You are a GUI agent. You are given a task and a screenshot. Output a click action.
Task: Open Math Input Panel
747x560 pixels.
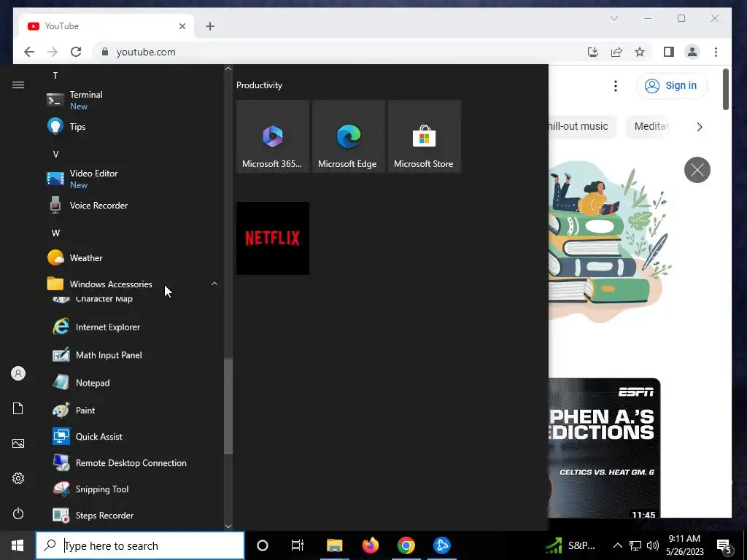133,355
